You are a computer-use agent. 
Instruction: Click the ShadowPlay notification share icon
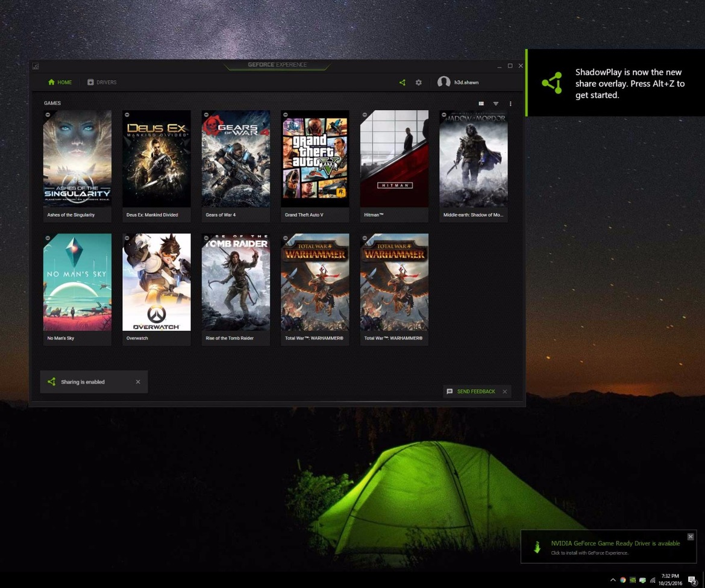tap(552, 83)
